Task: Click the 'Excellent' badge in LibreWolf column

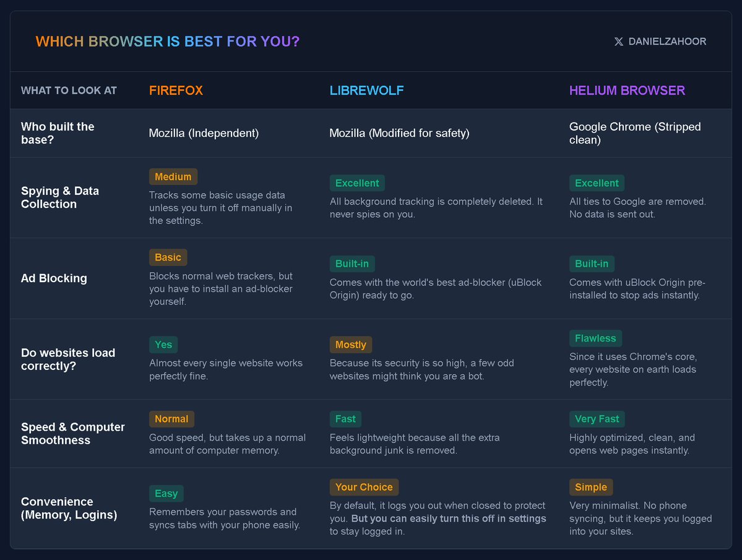Action: pos(357,183)
